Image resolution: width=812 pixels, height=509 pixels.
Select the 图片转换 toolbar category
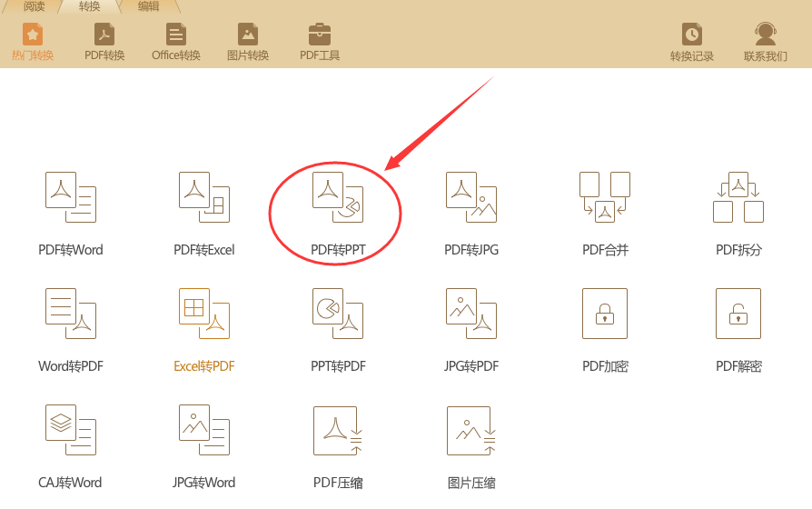coord(248,42)
